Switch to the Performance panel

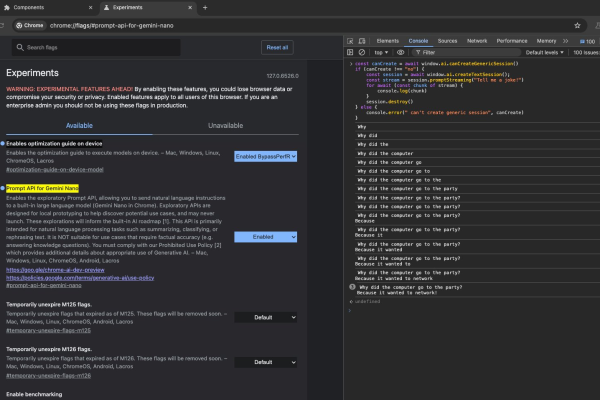point(512,41)
